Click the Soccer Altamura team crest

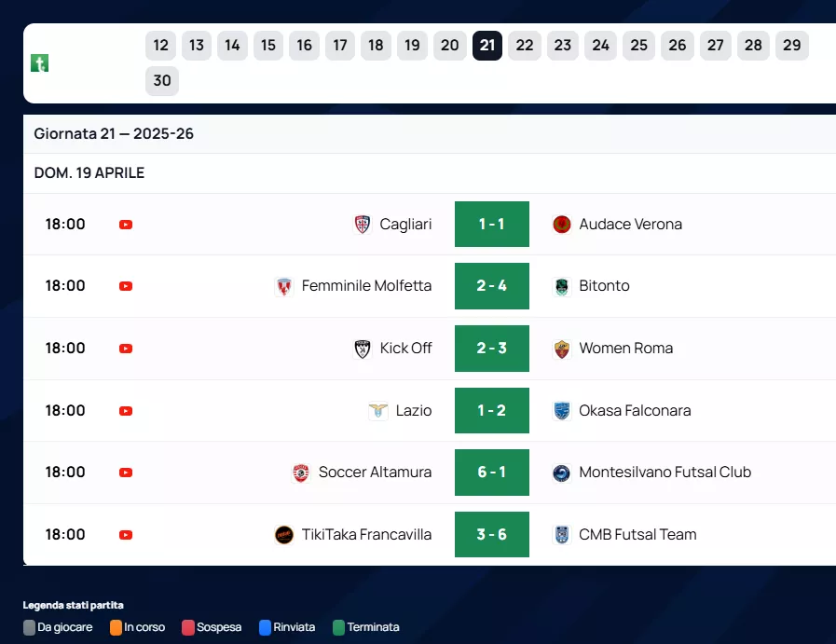tap(301, 473)
